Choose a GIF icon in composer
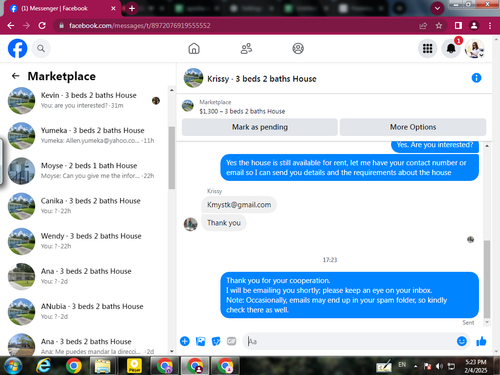Screen dimensions: 500x375 (x=231, y=341)
